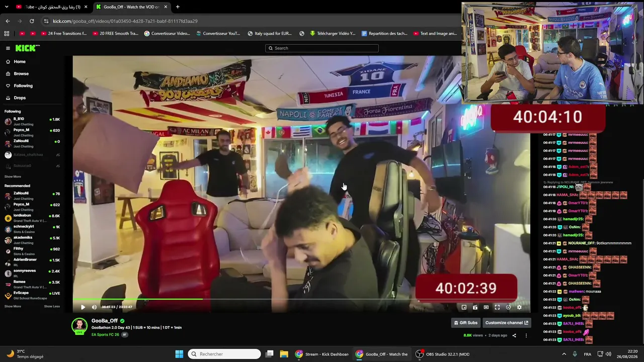The image size is (644, 362).
Task: Open the 24 Free Transitions bookmark
Action: pyautogui.click(x=64, y=34)
